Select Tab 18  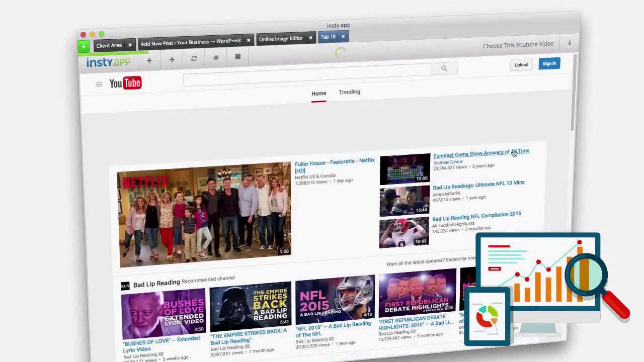(328, 37)
